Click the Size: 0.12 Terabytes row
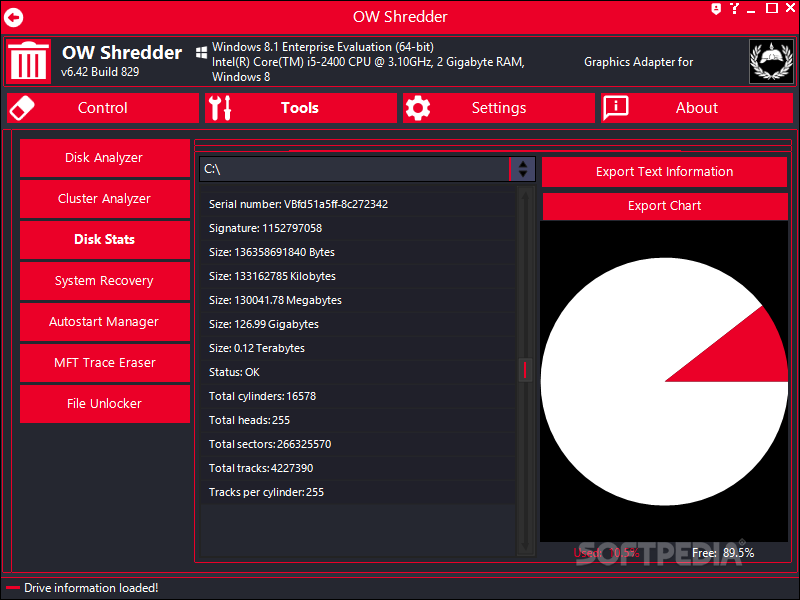The width and height of the screenshot is (800, 600). (x=358, y=348)
